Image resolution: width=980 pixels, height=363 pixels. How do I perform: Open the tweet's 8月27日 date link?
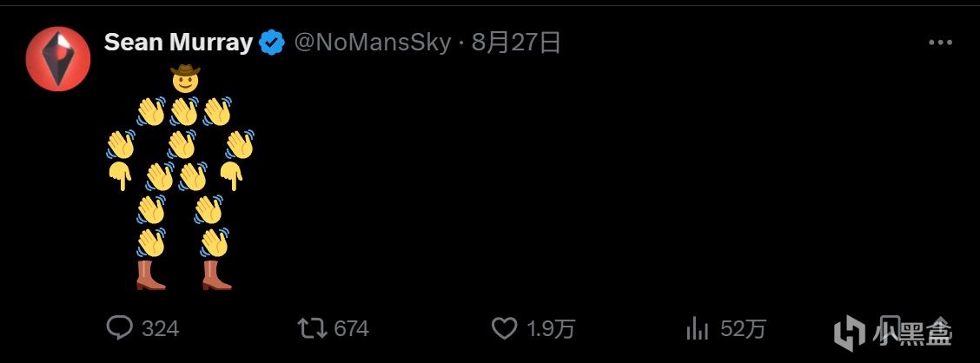tap(516, 43)
